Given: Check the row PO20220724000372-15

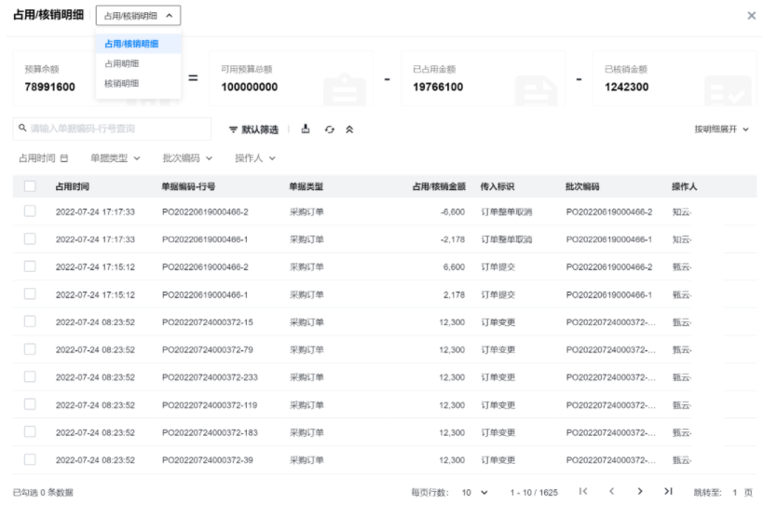Looking at the screenshot, I should click(30, 321).
